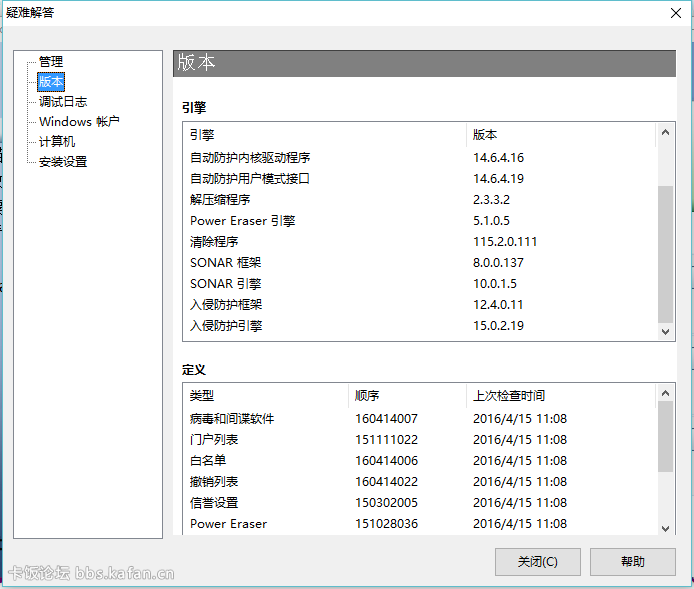Close the 疑难解答 dialog with X
The width and height of the screenshot is (694, 589).
pyautogui.click(x=676, y=13)
